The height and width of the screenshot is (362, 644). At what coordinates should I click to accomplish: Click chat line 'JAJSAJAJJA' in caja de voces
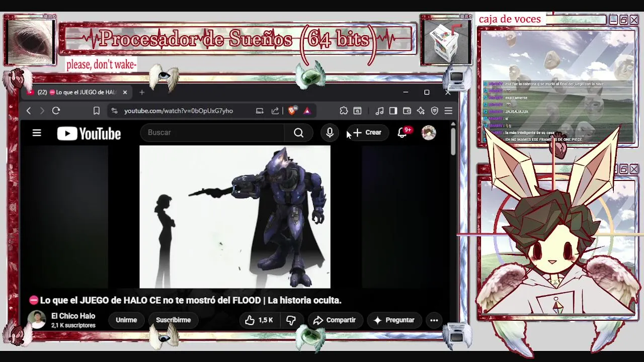point(516,112)
